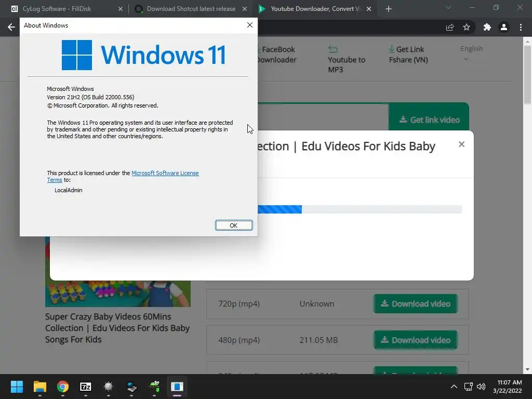This screenshot has width=532, height=399.
Task: Go back with browser back arrow
Action: tap(11, 27)
